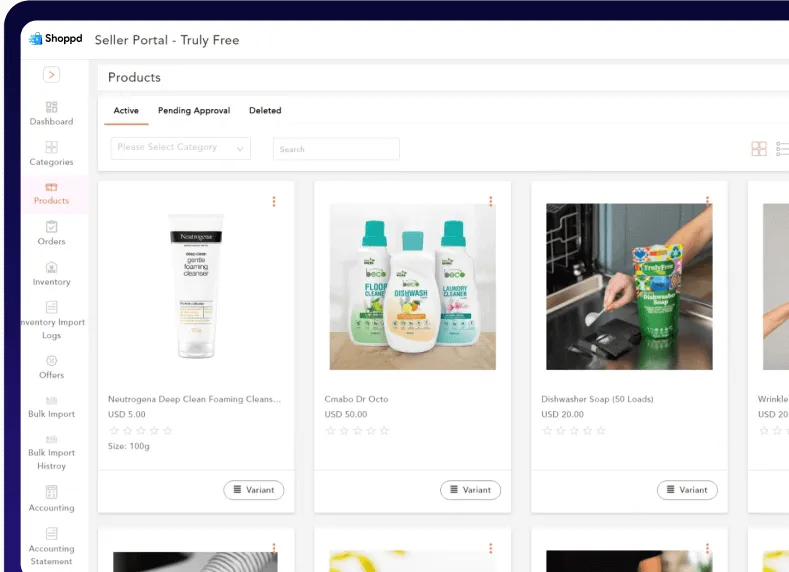Open Neutrogena Deep Clean Foaming Cleanser title
This screenshot has height=572, width=789.
[194, 399]
